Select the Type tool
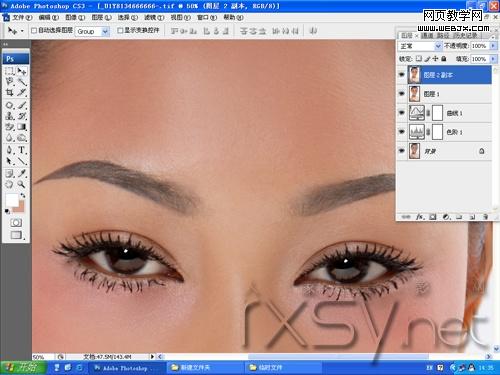500x375 pixels. pyautogui.click(x=22, y=150)
